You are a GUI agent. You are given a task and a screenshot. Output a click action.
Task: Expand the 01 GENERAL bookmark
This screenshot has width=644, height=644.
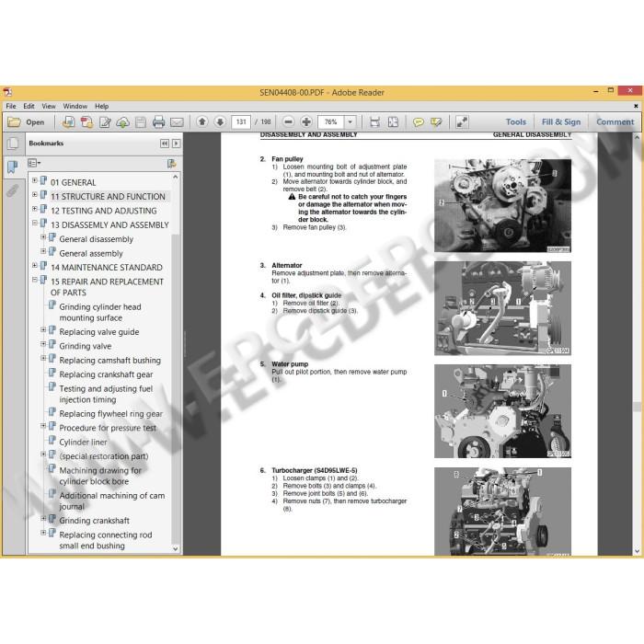[35, 180]
